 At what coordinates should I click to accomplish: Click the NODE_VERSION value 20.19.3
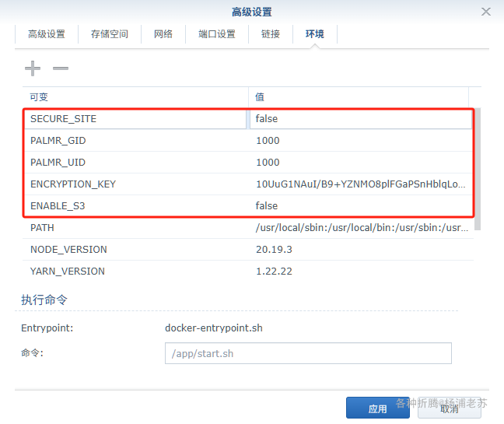pyautogui.click(x=274, y=250)
